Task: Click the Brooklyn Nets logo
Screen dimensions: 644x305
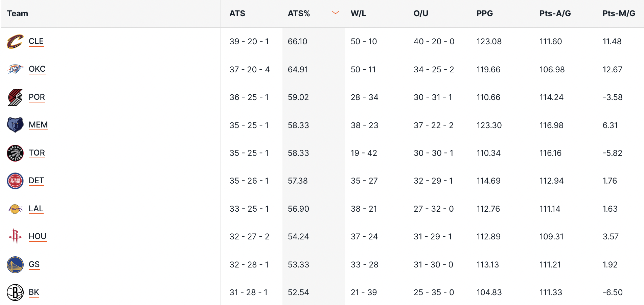Action: (x=15, y=292)
